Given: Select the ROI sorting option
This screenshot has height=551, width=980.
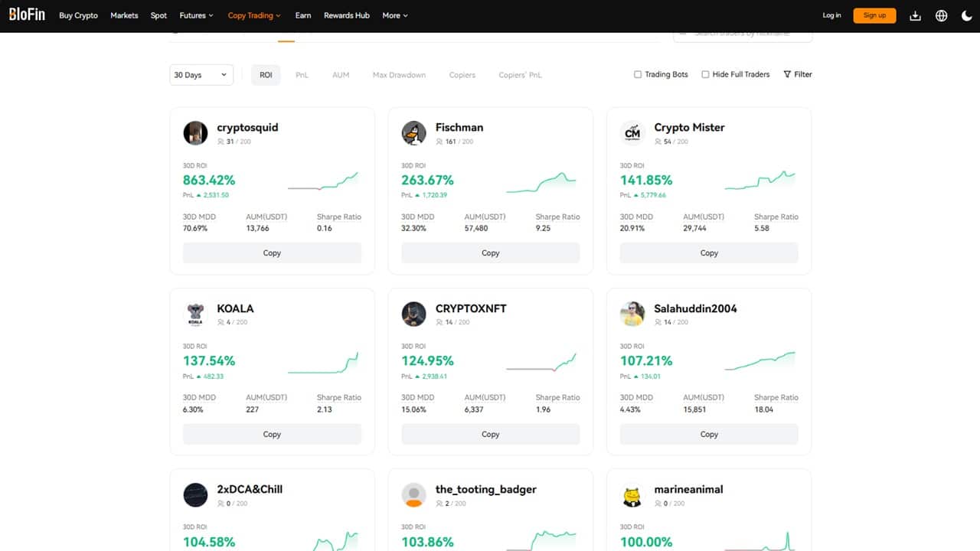Looking at the screenshot, I should tap(266, 74).
